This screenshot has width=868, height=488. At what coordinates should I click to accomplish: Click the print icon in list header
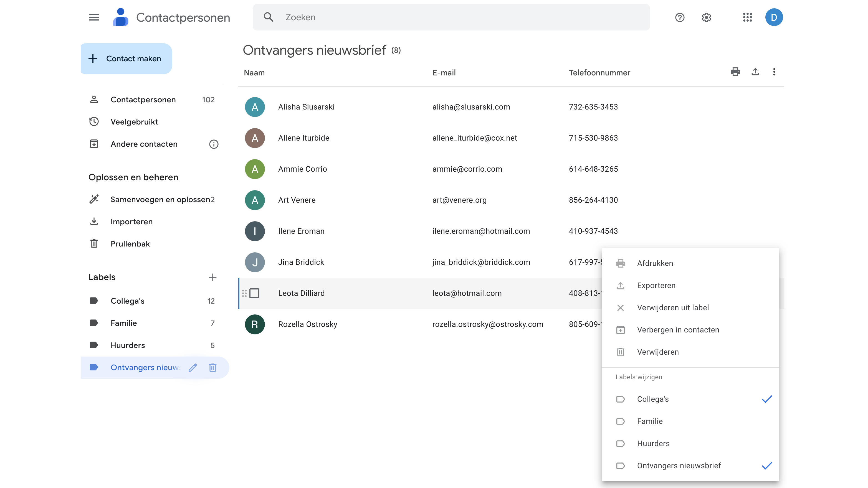pyautogui.click(x=735, y=72)
